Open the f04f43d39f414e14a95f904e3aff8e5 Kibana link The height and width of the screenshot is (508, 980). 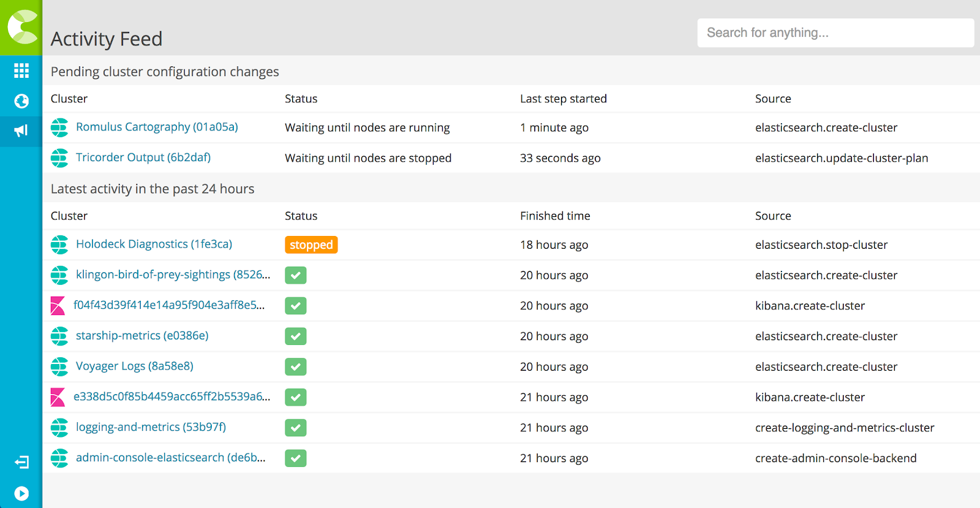tap(169, 305)
